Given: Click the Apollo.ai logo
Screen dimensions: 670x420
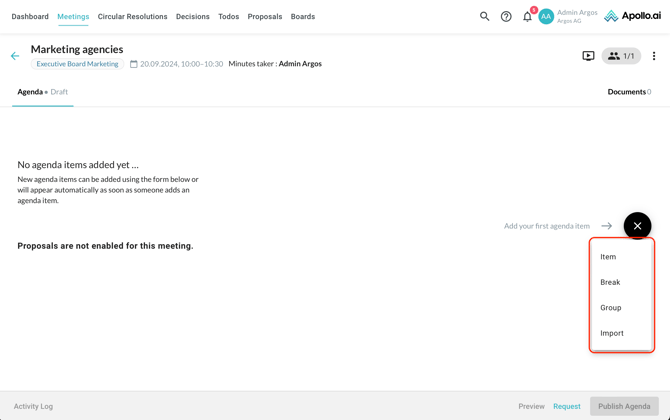Looking at the screenshot, I should [633, 16].
